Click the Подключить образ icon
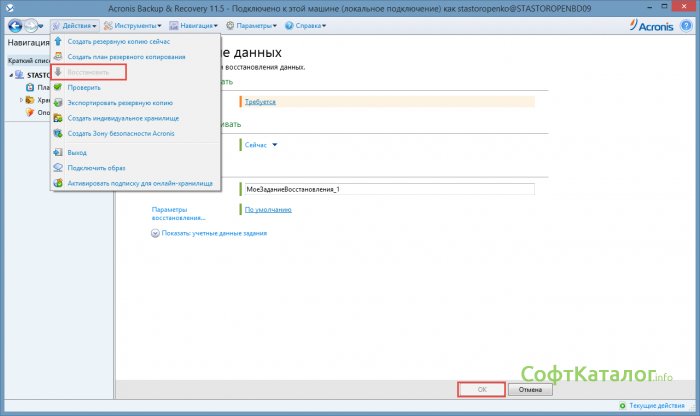Image resolution: width=700 pixels, height=416 pixels. click(x=58, y=168)
